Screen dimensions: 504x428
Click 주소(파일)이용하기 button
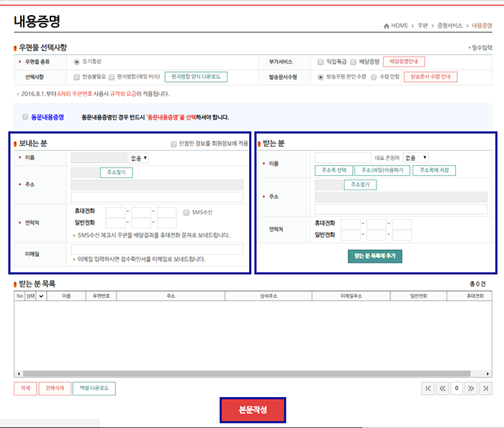click(x=382, y=171)
